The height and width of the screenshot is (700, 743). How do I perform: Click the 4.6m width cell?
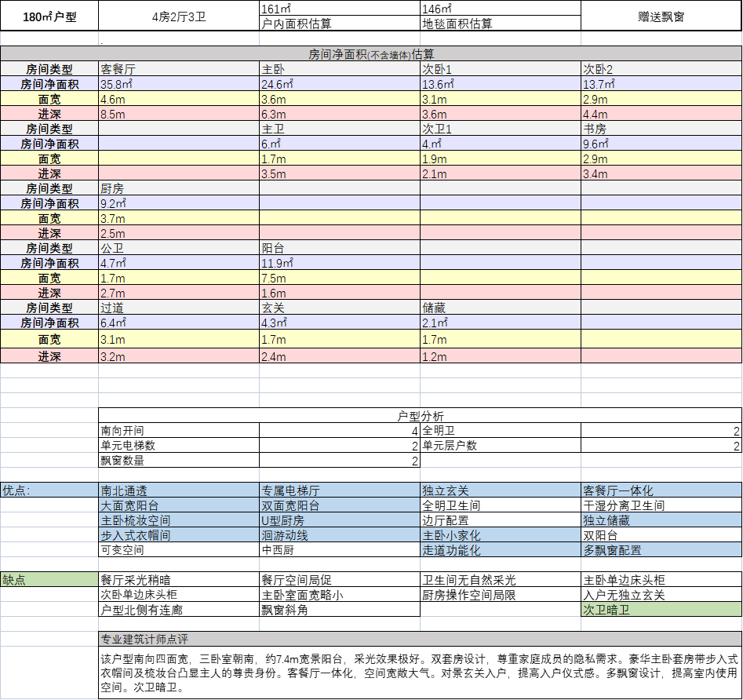pos(179,99)
